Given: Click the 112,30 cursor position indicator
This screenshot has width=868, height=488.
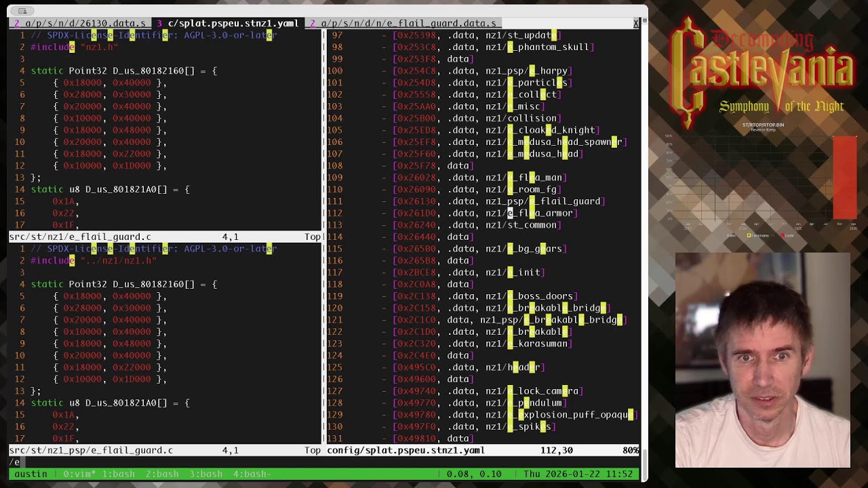Looking at the screenshot, I should click(557, 450).
